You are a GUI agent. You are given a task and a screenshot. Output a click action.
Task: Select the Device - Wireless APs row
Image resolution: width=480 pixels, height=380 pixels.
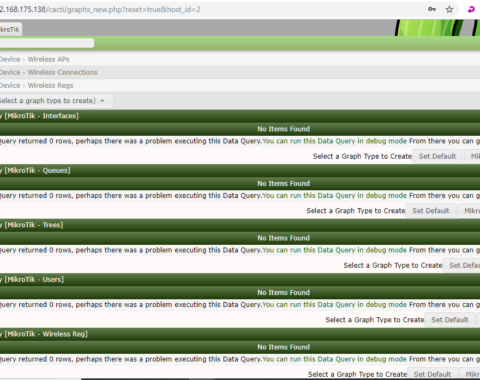tap(240, 59)
